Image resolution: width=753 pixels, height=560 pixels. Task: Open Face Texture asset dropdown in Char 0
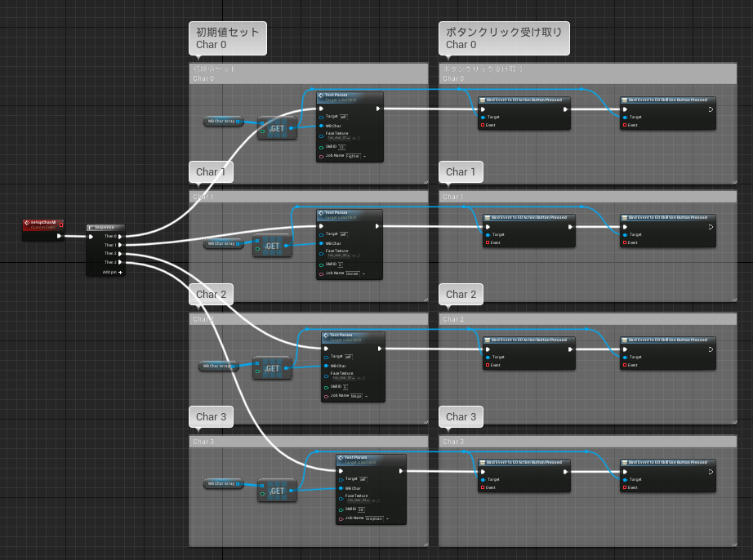click(x=339, y=138)
